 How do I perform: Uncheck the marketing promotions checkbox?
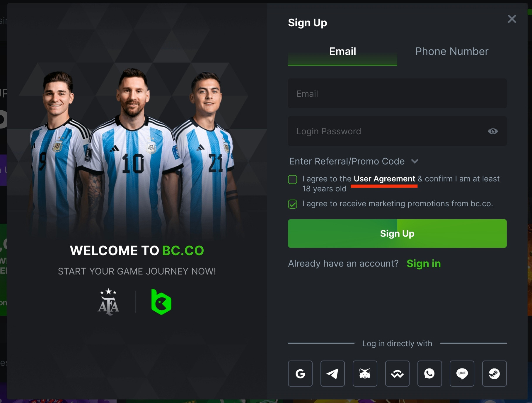tap(292, 204)
